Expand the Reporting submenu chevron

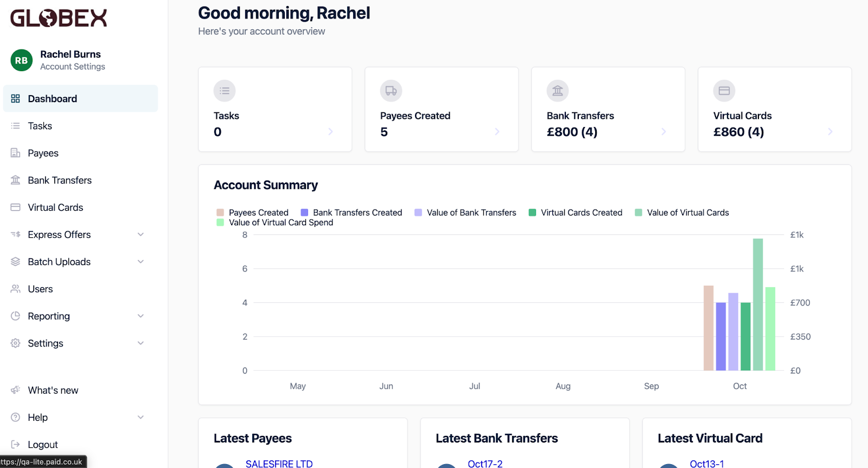coord(141,316)
